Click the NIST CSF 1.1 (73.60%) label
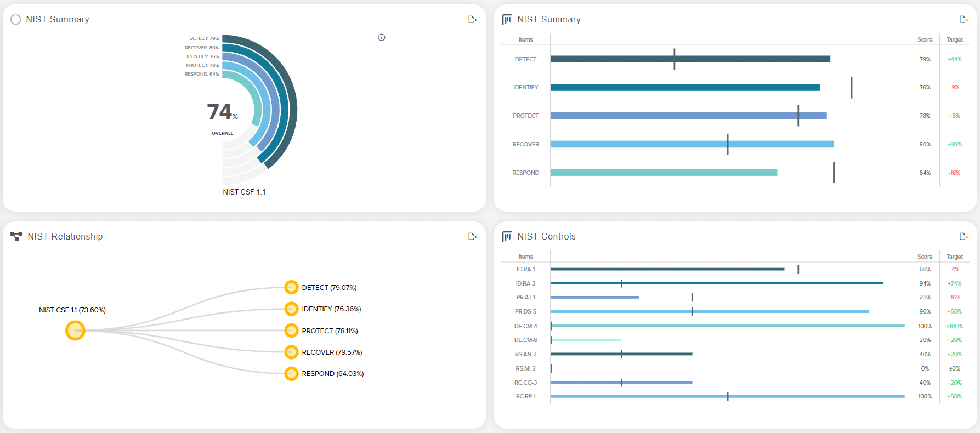Image resolution: width=980 pixels, height=433 pixels. 72,310
